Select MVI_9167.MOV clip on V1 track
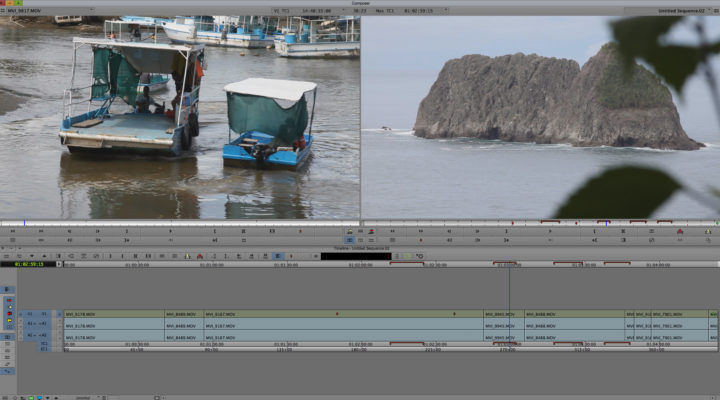 tap(343, 314)
